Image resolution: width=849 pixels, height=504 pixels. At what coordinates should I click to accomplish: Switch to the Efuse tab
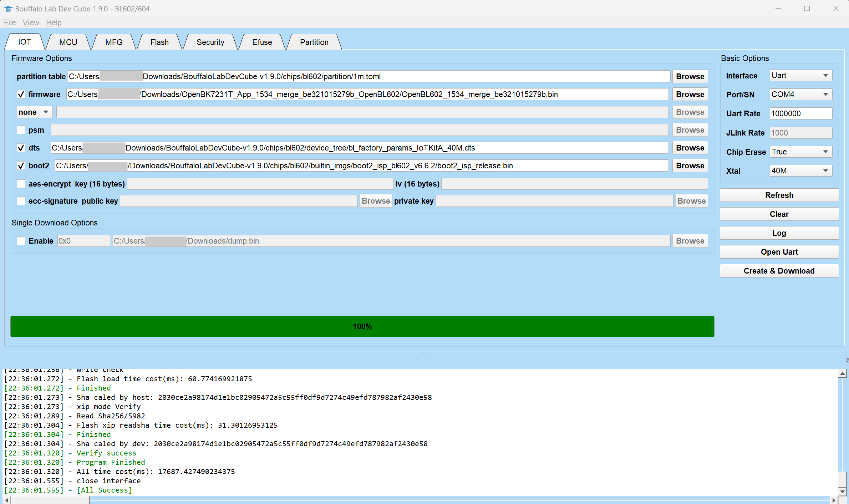pyautogui.click(x=262, y=42)
